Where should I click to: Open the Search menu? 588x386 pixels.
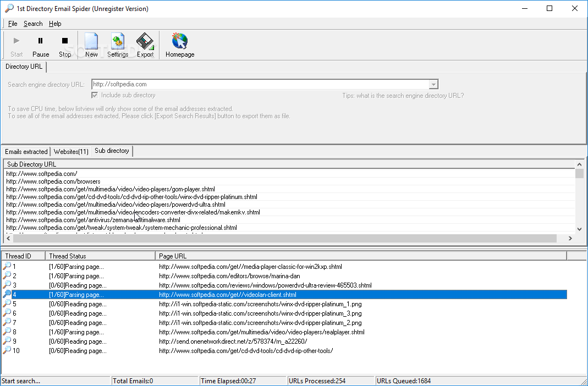33,24
